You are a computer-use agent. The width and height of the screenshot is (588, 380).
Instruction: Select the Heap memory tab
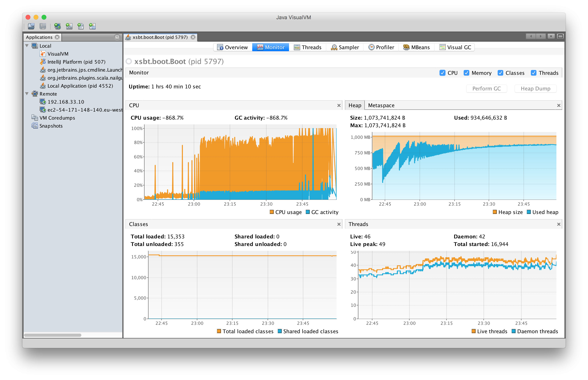point(355,105)
